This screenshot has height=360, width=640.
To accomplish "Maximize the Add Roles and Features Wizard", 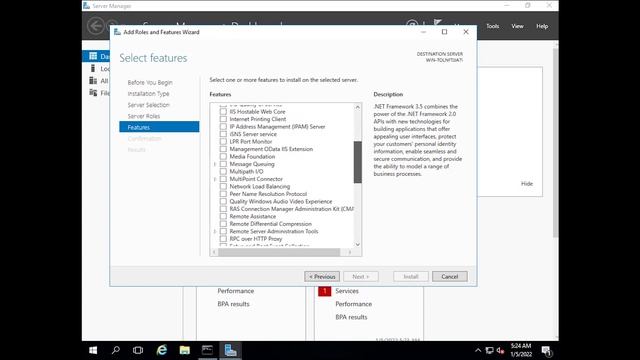I will point(444,32).
